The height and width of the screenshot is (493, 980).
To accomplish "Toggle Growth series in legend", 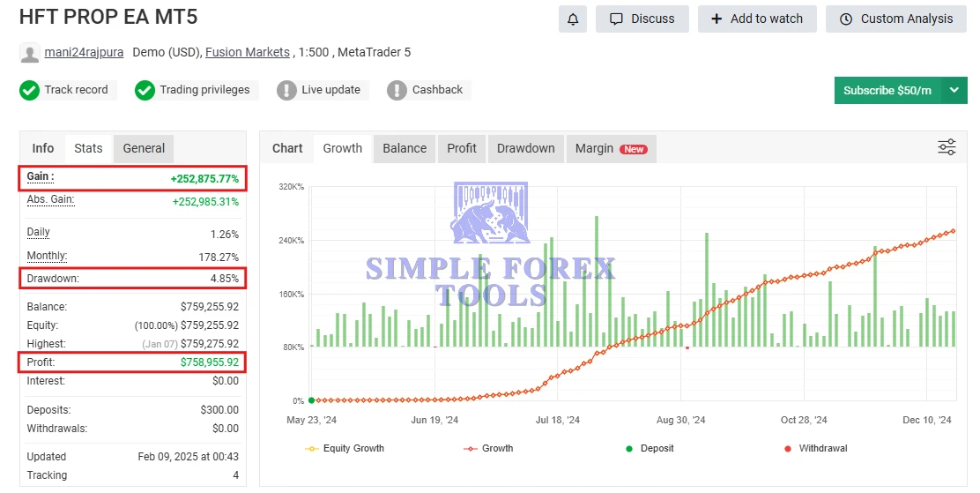I will (x=488, y=448).
